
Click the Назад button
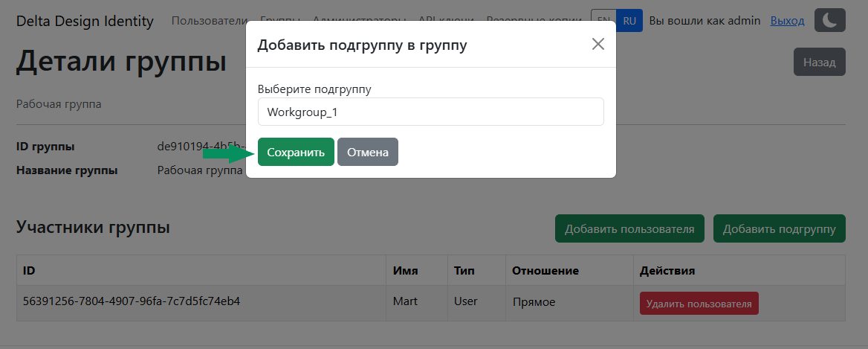(819, 62)
